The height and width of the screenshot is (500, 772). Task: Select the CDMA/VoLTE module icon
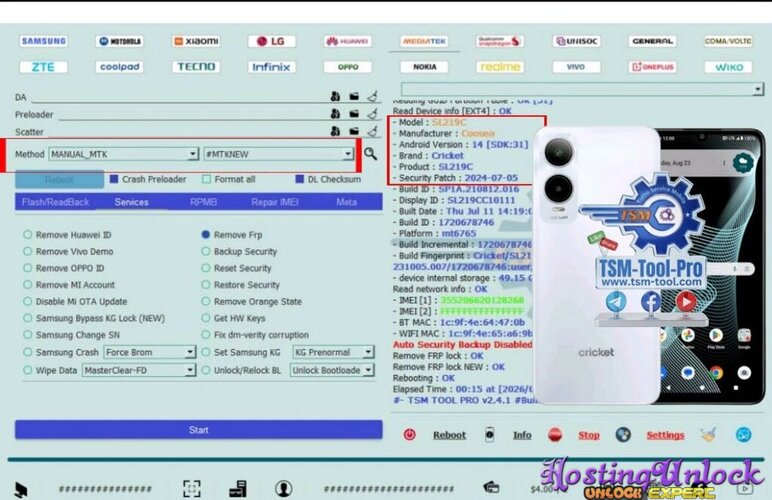click(728, 41)
